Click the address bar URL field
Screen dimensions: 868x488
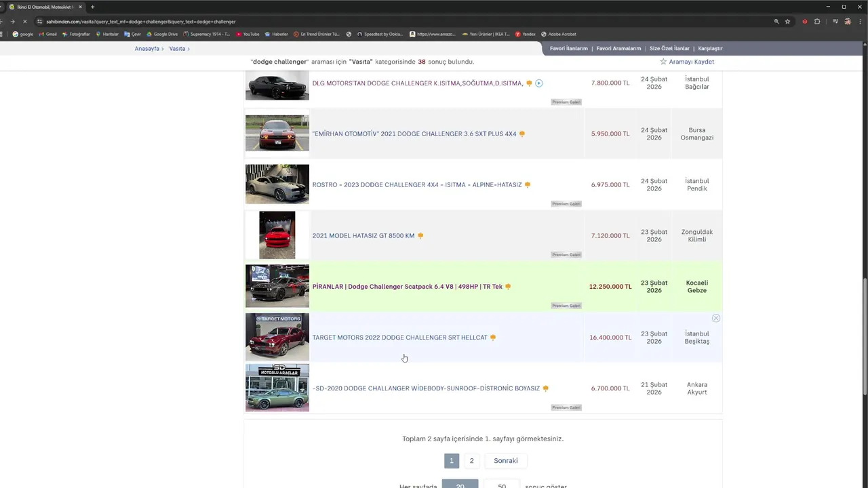point(400,22)
